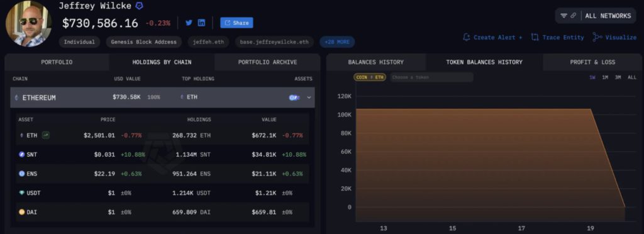Switch to the Portfolio Archive tab
This screenshot has height=234, width=644.
point(267,62)
